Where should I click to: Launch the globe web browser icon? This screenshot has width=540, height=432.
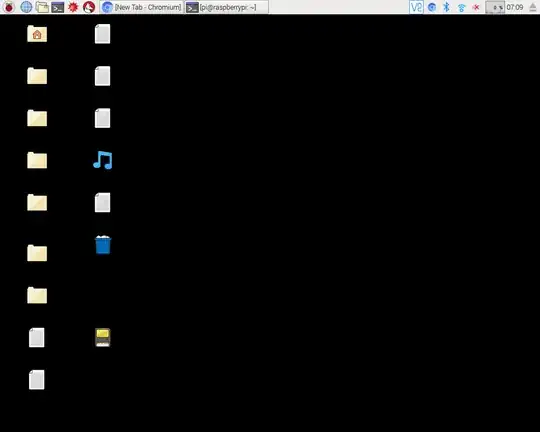click(x=26, y=7)
